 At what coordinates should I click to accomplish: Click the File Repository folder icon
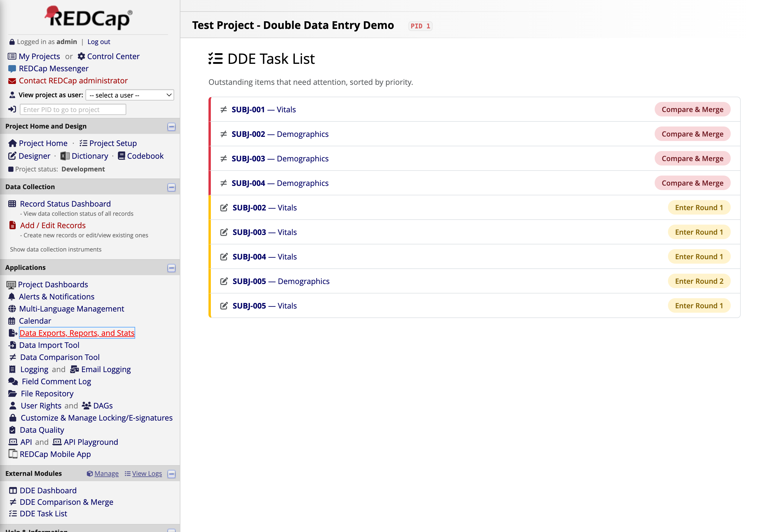coord(12,394)
